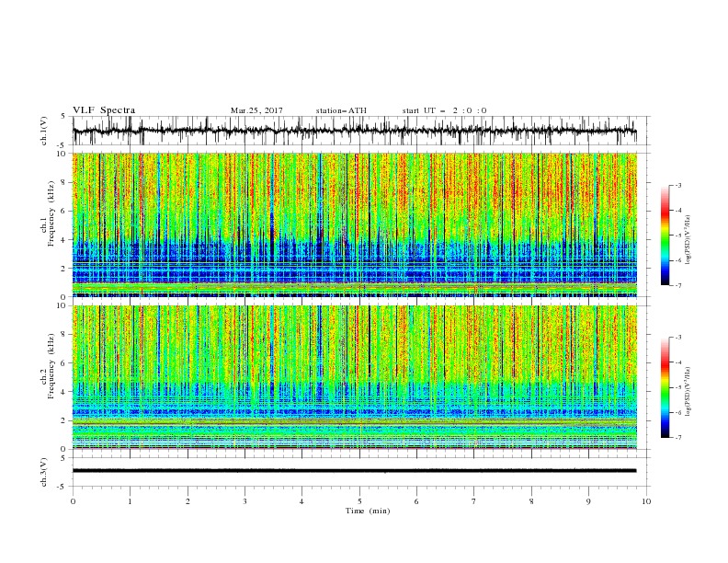Click the time-axis tick label "7"

pos(474,501)
